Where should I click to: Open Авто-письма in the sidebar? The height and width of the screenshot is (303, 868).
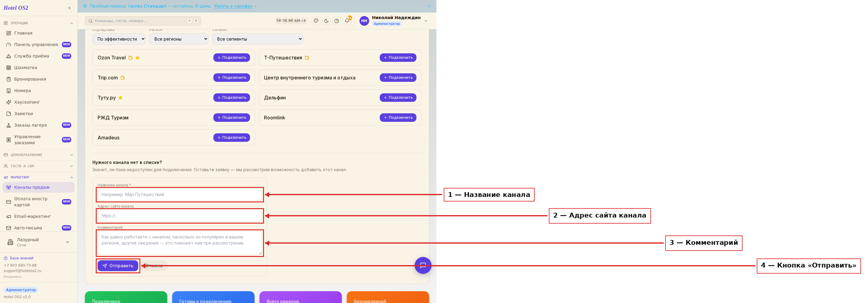(39, 228)
